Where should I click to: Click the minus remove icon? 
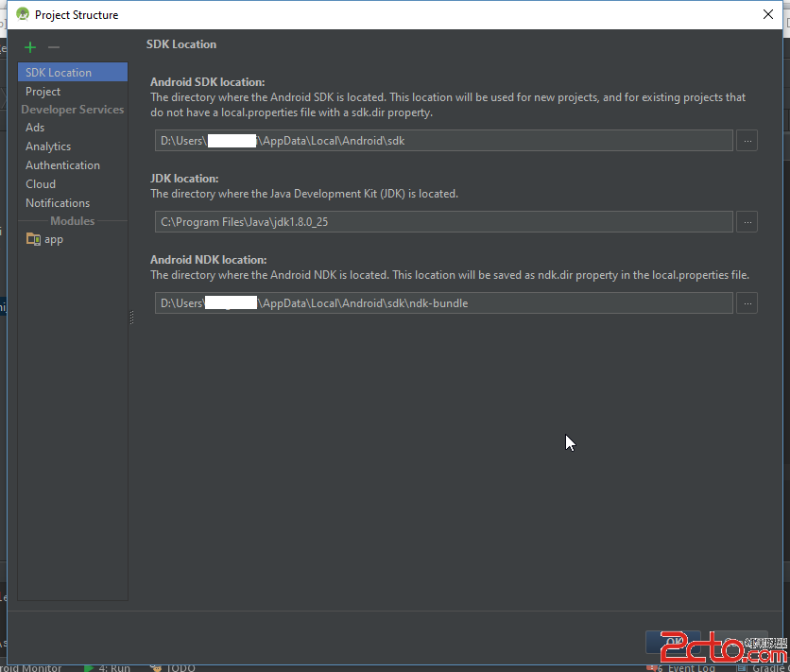click(54, 47)
